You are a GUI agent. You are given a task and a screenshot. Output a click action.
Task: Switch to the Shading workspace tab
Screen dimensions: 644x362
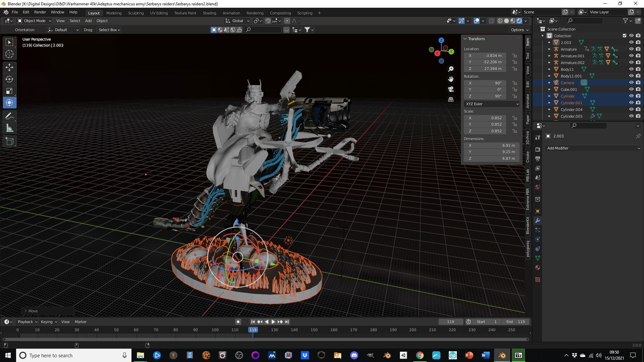(209, 13)
